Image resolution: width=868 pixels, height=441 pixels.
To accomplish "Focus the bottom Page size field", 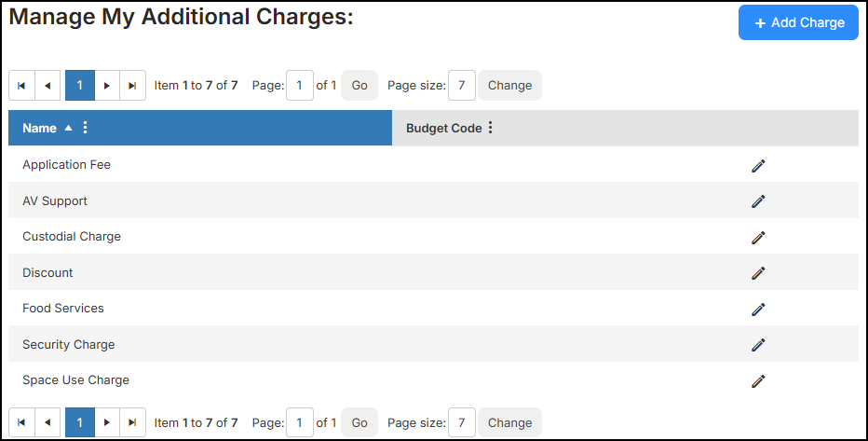I will (462, 422).
